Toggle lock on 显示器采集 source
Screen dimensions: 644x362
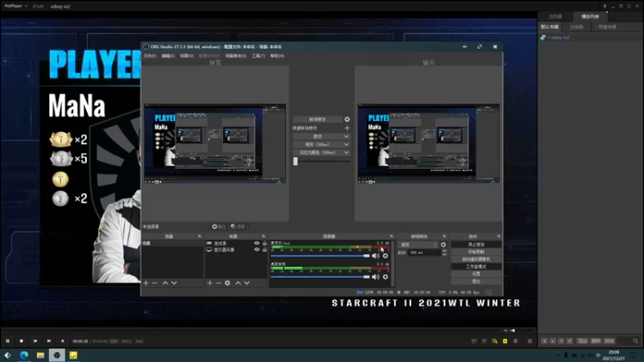265,249
